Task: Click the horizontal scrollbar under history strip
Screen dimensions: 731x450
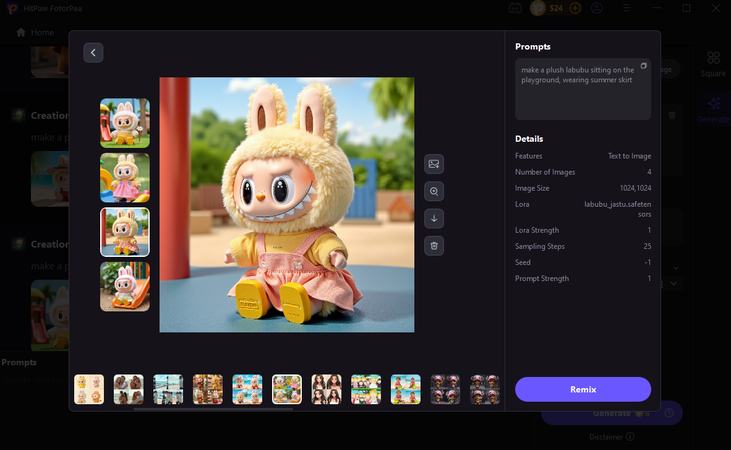Action: (215, 408)
